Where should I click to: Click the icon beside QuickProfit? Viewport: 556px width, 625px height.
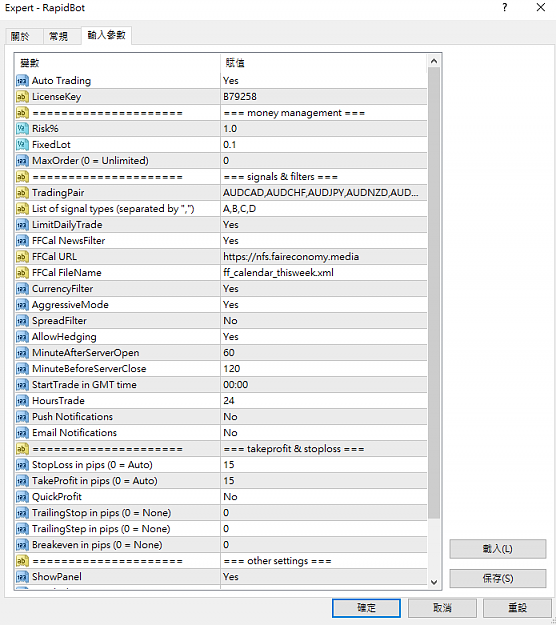click(22, 497)
